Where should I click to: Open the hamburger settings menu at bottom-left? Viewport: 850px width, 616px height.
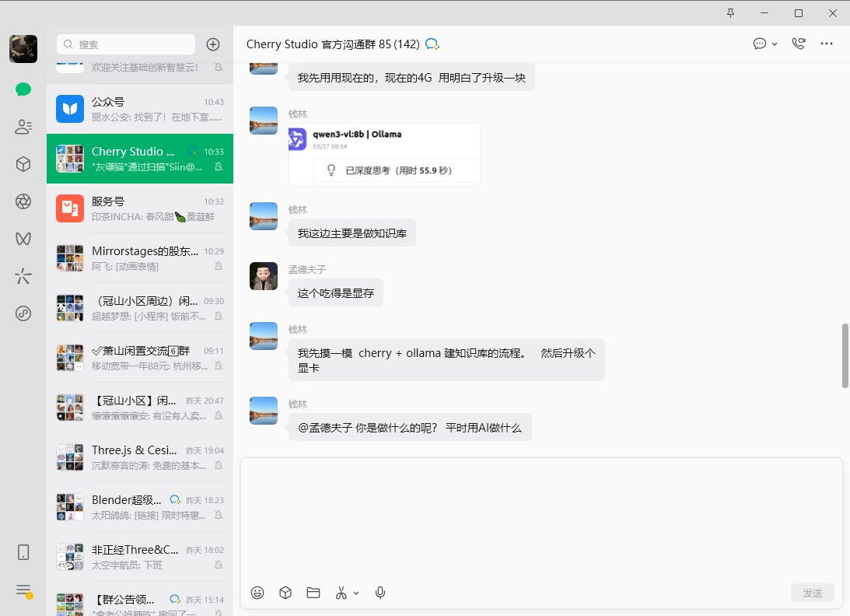pos(23,590)
